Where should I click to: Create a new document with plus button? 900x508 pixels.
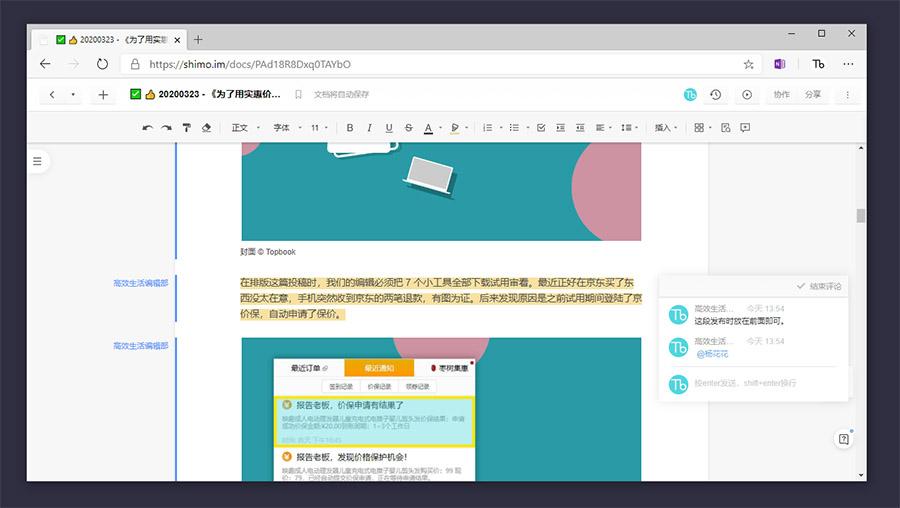[103, 95]
